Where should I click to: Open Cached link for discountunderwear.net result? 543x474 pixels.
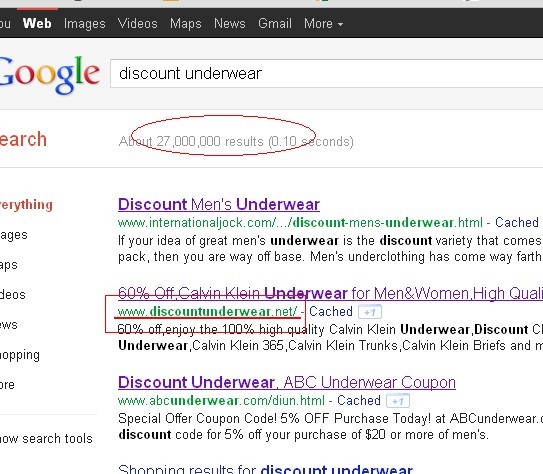click(331, 311)
